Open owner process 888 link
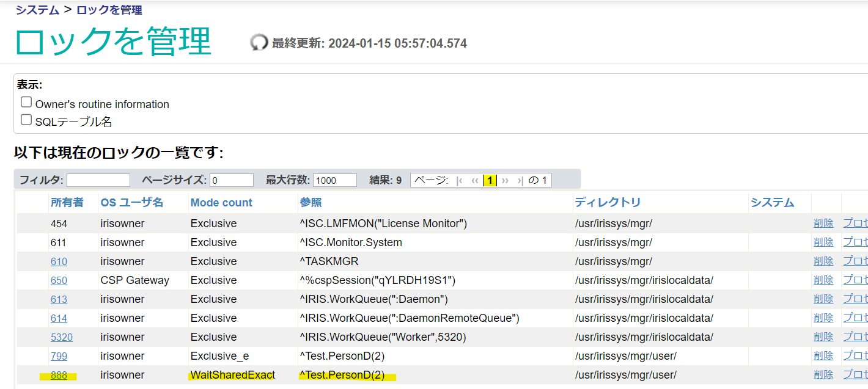The image size is (868, 389). click(59, 375)
